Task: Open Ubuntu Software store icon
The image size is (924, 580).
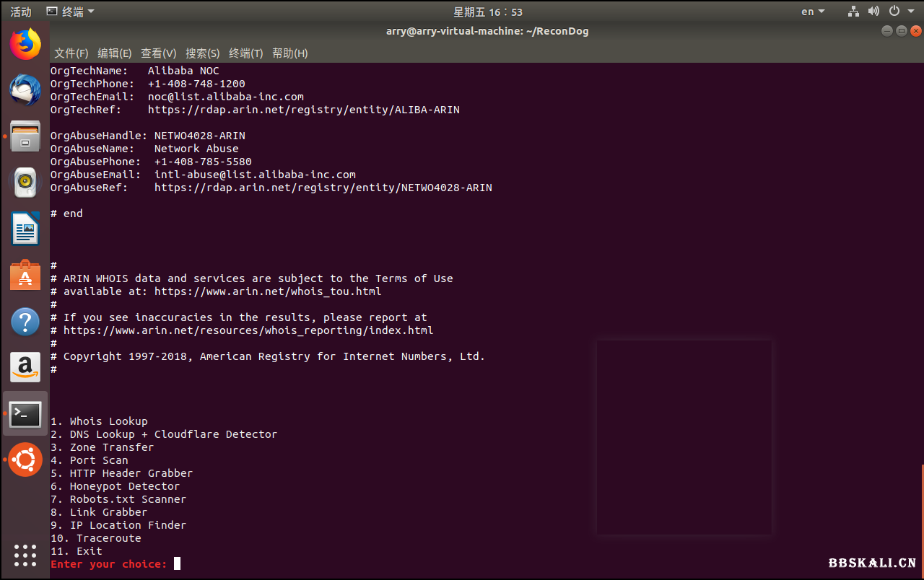Action: pos(25,276)
